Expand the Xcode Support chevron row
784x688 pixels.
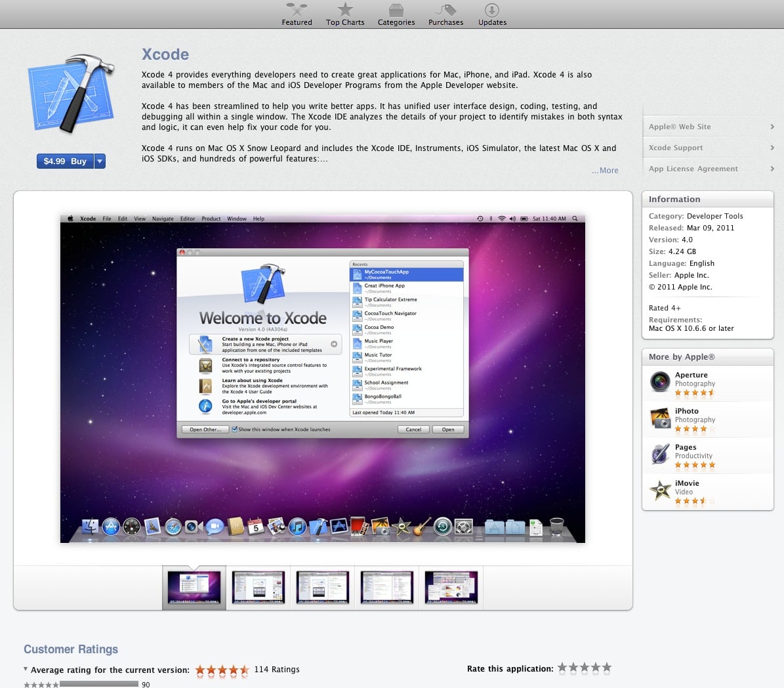click(707, 148)
